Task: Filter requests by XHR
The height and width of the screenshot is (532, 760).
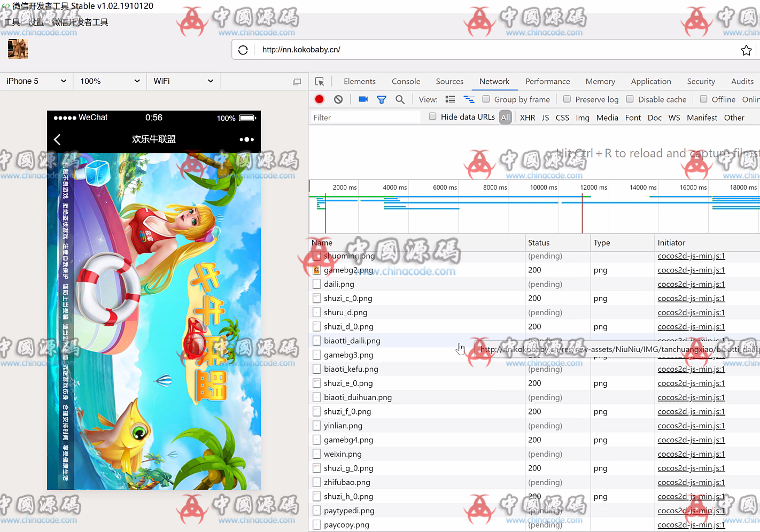Action: click(528, 118)
